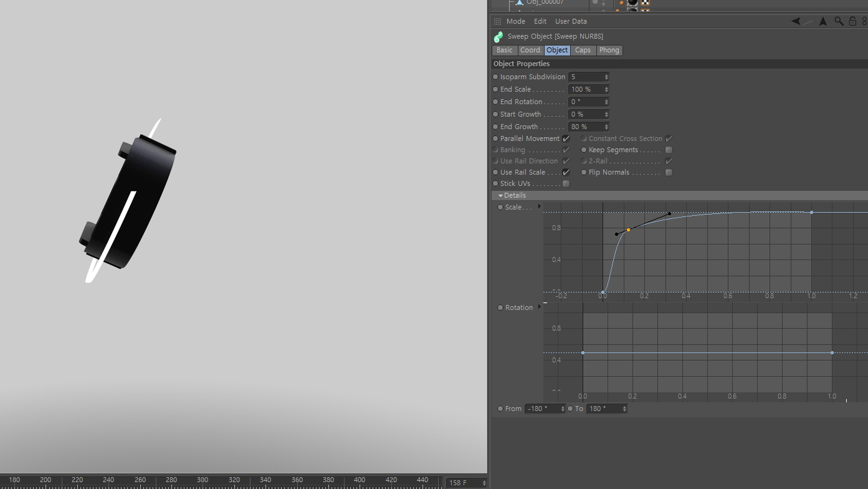
Task: Click End Growth stepper arrows
Action: point(606,127)
